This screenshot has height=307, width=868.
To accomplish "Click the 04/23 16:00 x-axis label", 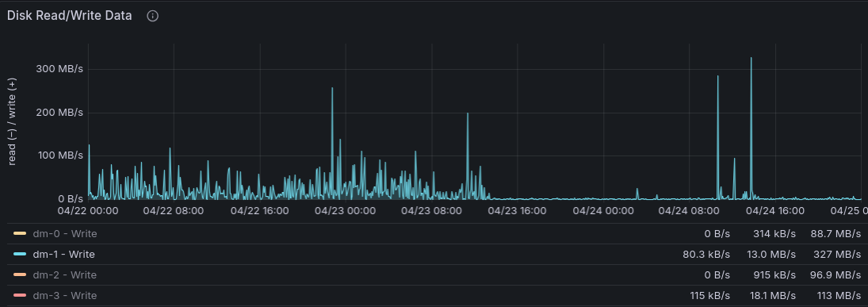I will pyautogui.click(x=517, y=210).
